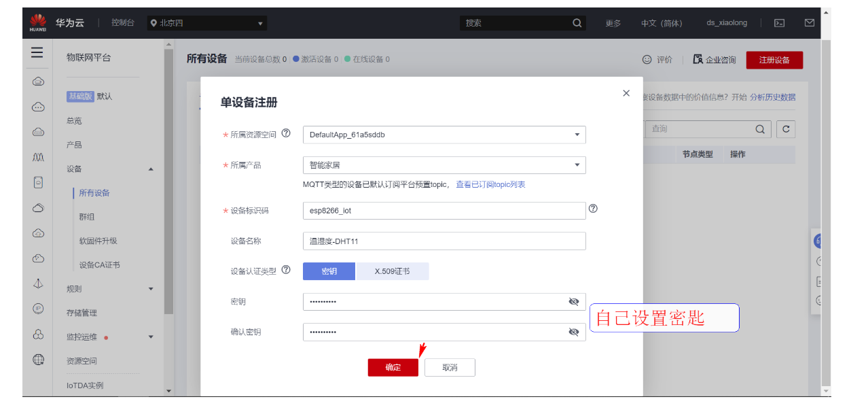Select X.509证书 authentication type

[393, 271]
